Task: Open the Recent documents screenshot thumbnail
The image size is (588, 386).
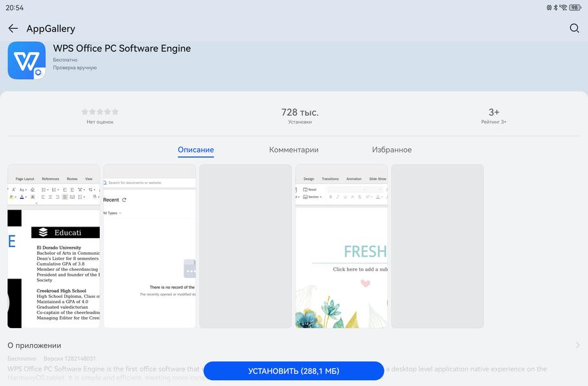Action: click(x=149, y=246)
